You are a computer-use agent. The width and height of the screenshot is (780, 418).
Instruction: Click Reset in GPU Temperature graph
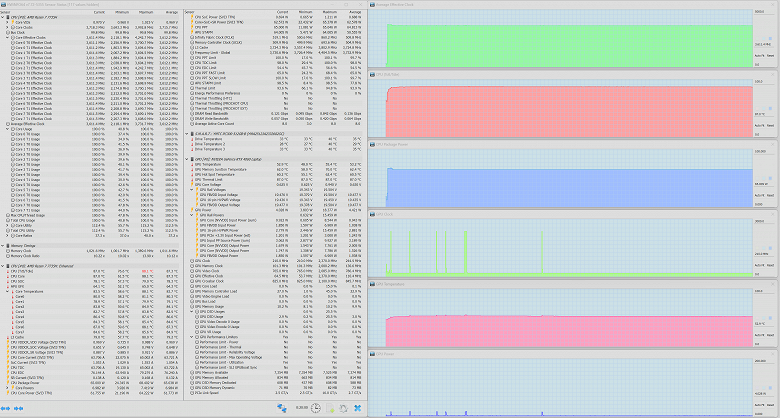[770, 335]
